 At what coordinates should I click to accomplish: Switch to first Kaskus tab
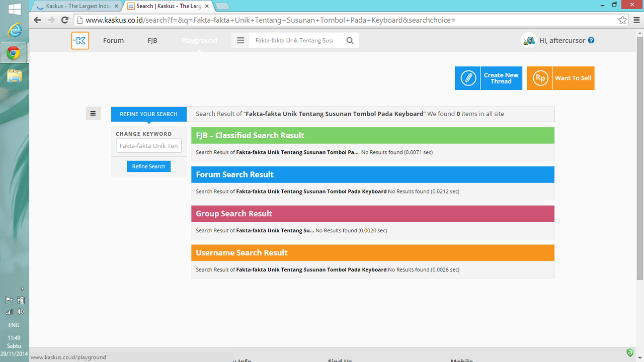pyautogui.click(x=78, y=7)
